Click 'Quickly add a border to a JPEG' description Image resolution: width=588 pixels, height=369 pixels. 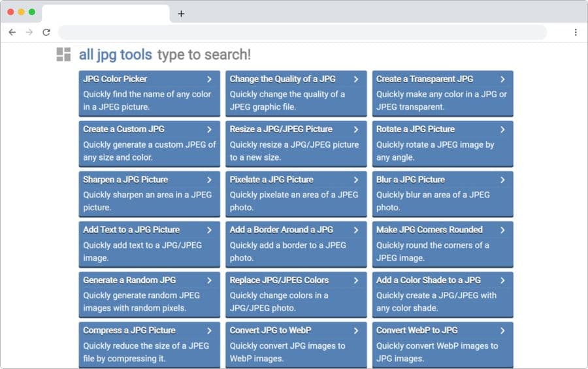(287, 251)
